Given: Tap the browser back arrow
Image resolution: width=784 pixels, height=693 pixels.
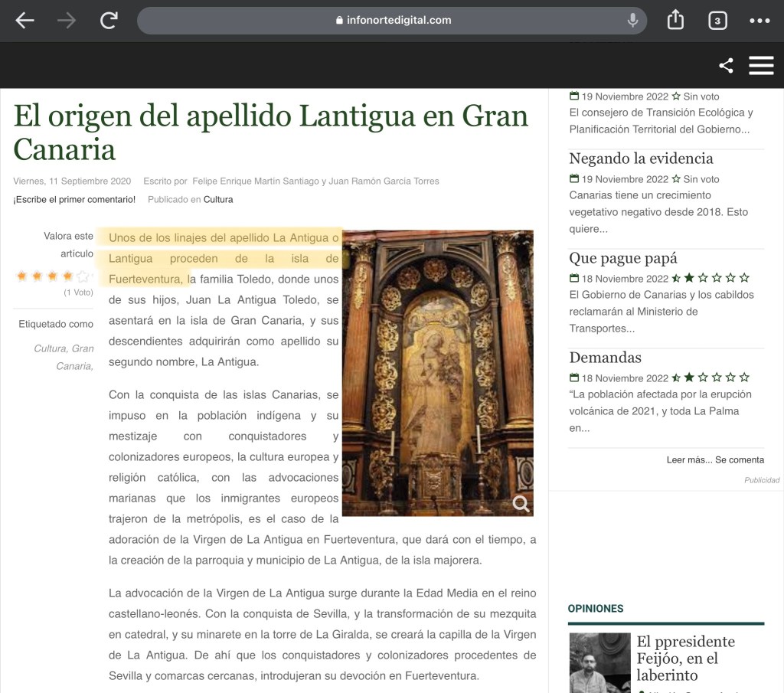Looking at the screenshot, I should click(x=25, y=21).
